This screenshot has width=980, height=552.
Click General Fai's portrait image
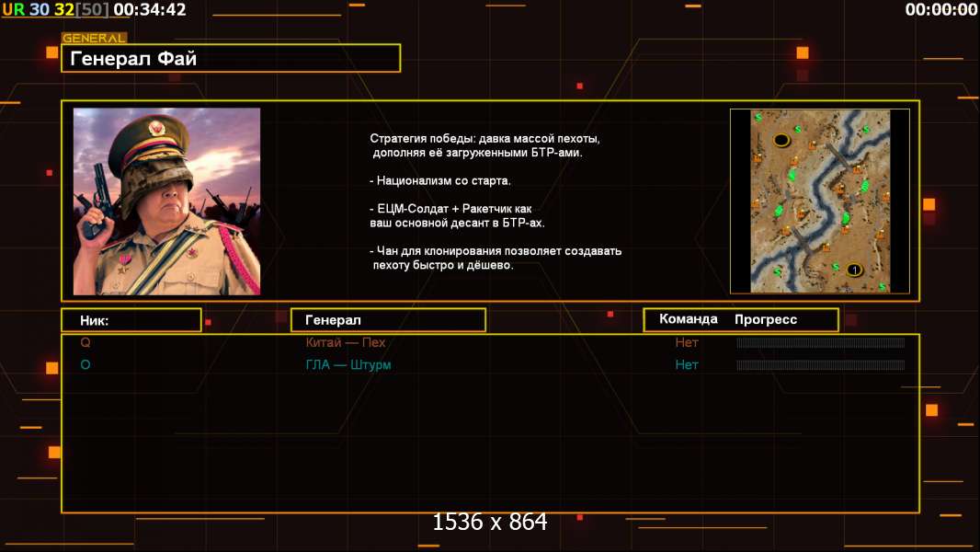coord(167,201)
